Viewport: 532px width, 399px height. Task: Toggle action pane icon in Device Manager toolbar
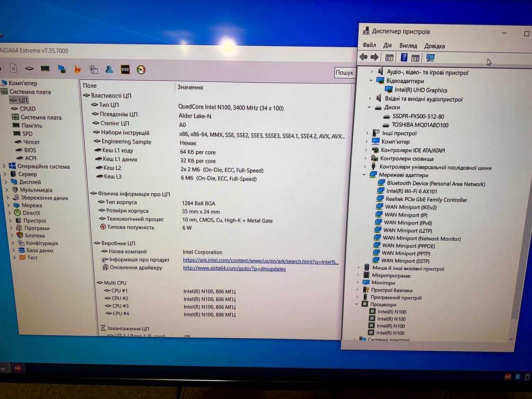415,58
